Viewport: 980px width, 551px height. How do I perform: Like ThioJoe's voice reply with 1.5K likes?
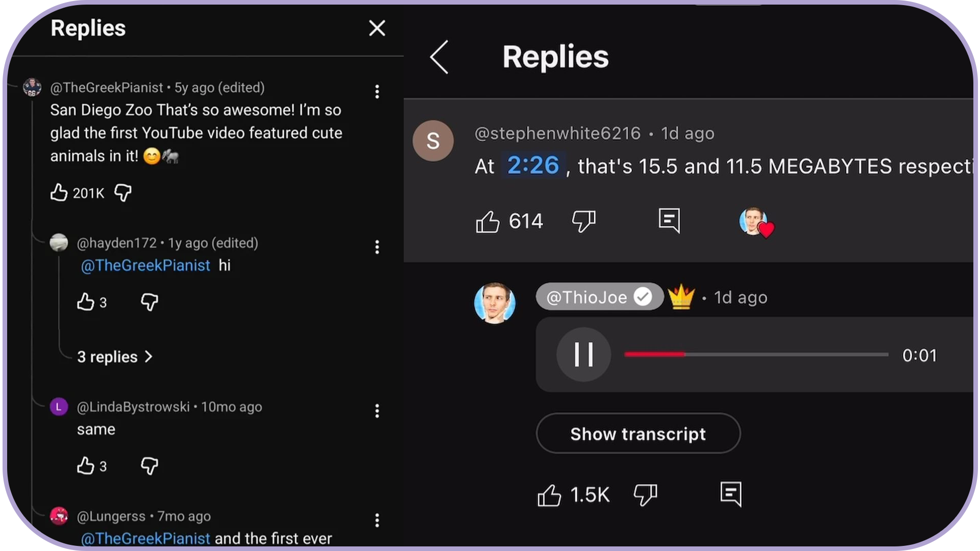click(x=549, y=495)
